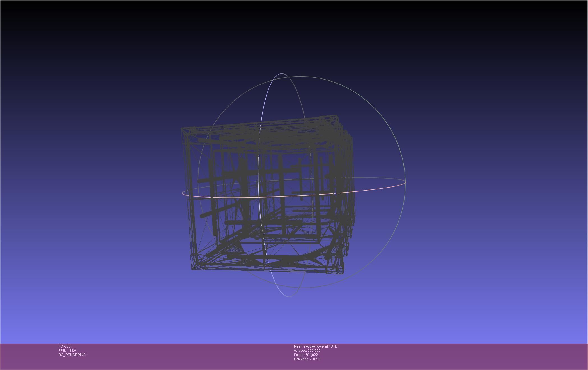Click the Faces: 601,822 count
The image size is (588, 370).
pyautogui.click(x=306, y=355)
